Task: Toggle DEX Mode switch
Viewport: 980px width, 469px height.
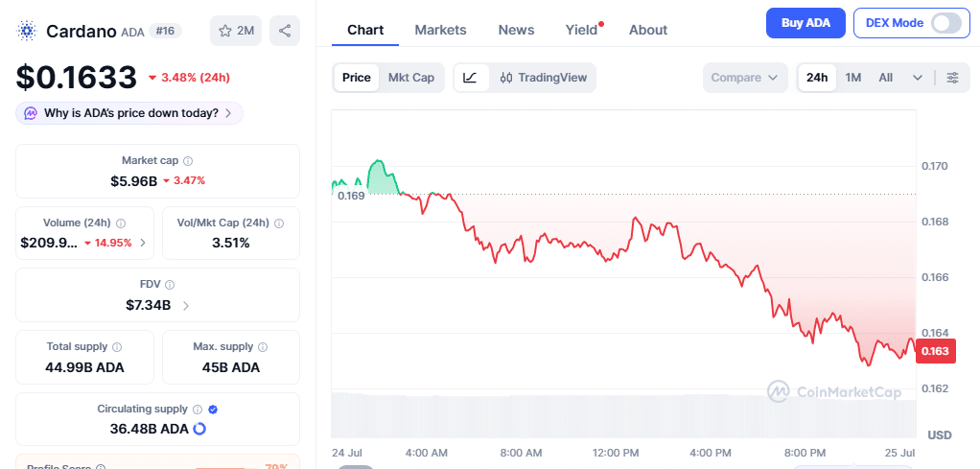Action: click(x=946, y=23)
